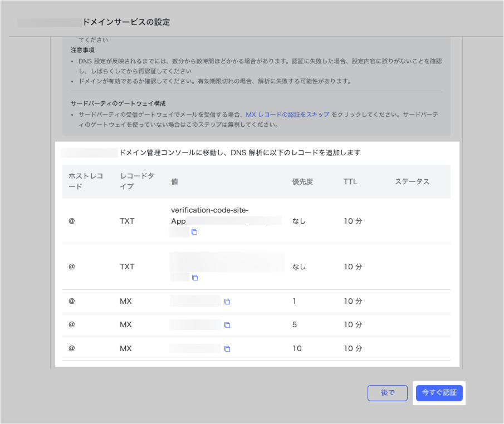Image resolution: width=504 pixels, height=424 pixels.
Task: Copy the verification-code-site TXT record value
Action: click(194, 232)
